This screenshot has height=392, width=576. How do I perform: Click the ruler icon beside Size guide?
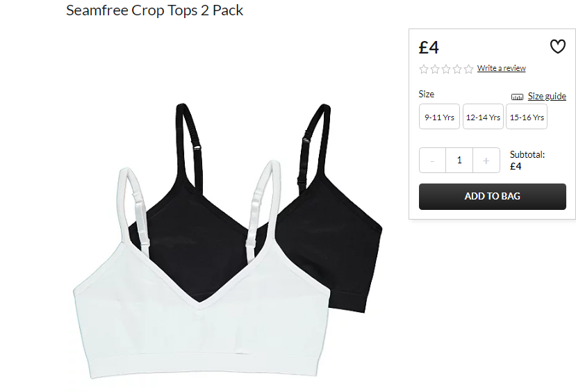[517, 97]
